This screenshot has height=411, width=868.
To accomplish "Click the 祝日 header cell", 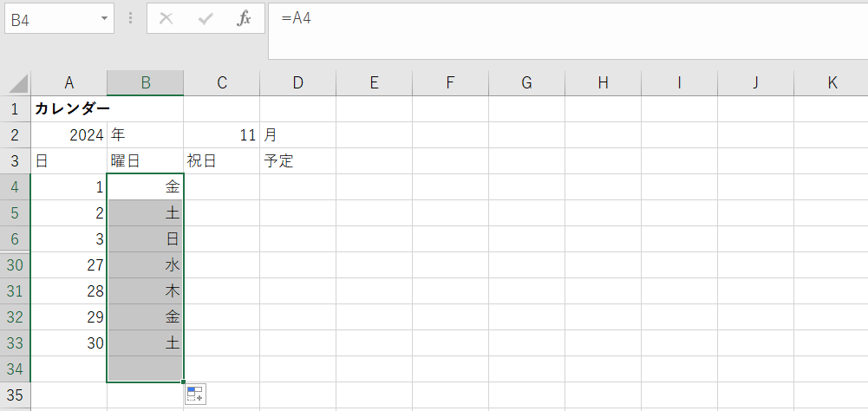I will [x=222, y=161].
